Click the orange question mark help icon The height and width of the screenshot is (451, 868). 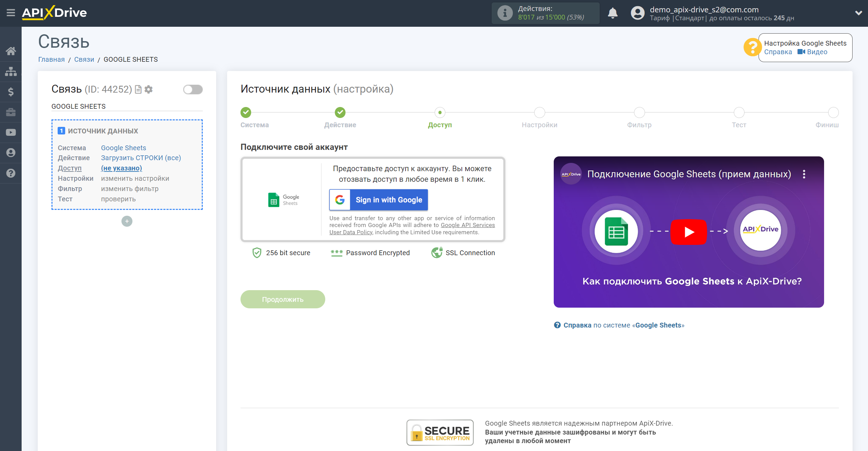tap(752, 47)
